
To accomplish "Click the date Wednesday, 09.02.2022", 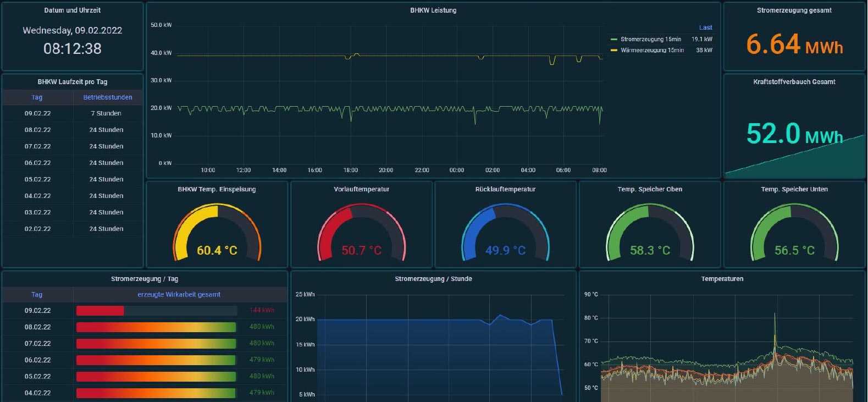I will 73,31.
